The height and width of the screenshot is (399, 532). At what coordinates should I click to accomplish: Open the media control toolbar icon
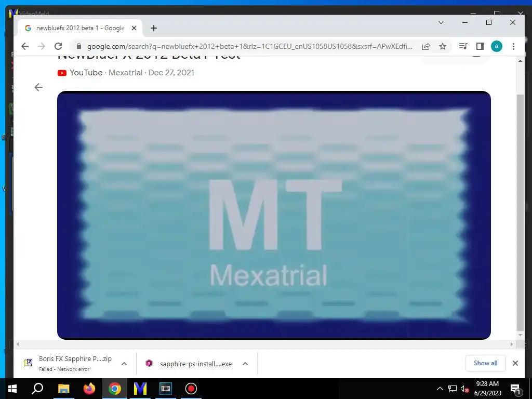tap(463, 46)
